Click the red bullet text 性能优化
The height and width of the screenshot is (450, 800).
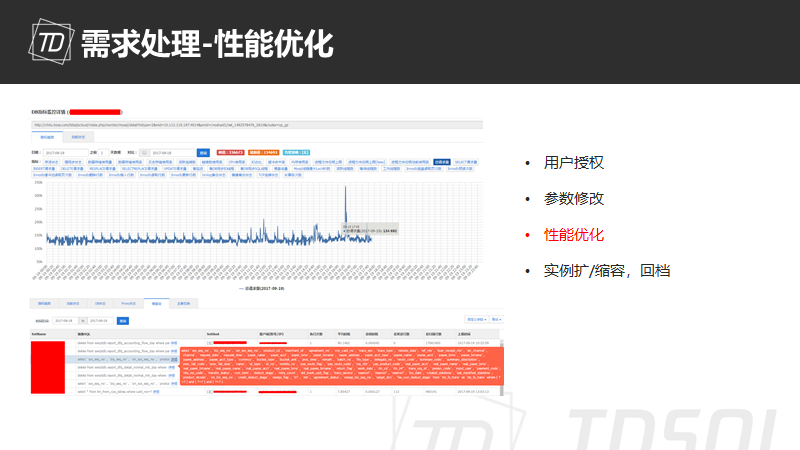tap(573, 235)
